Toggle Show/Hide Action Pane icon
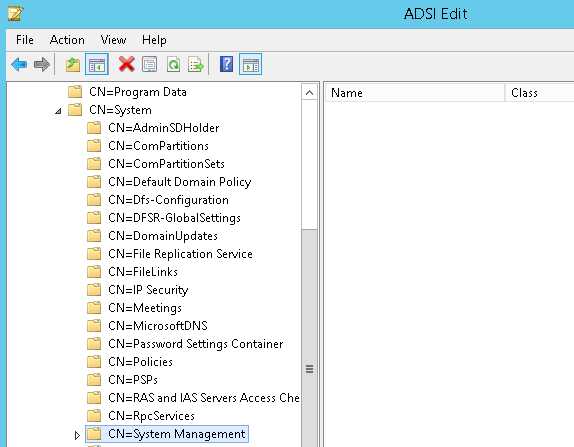Screen dimensions: 574x447 pyautogui.click(x=250, y=65)
